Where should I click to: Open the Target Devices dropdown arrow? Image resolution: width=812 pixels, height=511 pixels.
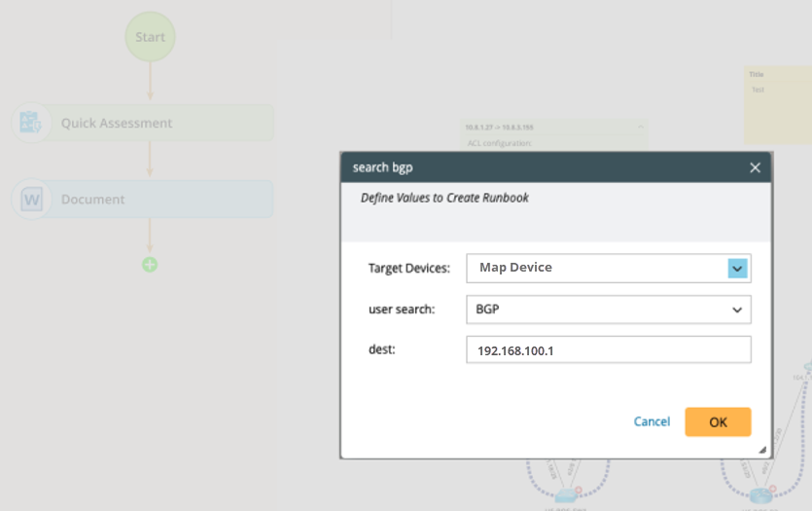tap(737, 269)
